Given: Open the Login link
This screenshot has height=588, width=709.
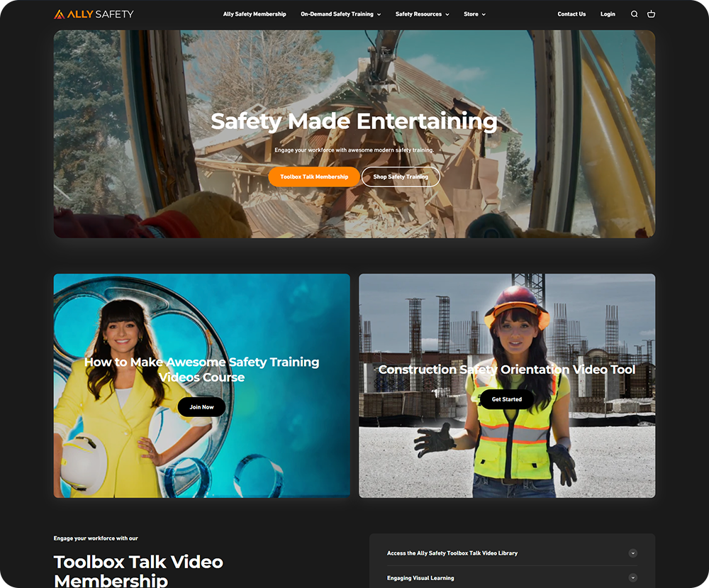Looking at the screenshot, I should pyautogui.click(x=608, y=14).
